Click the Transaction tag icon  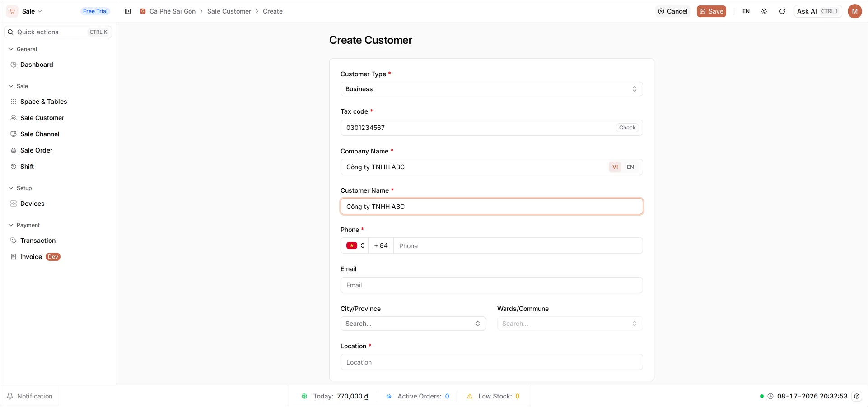[14, 240]
